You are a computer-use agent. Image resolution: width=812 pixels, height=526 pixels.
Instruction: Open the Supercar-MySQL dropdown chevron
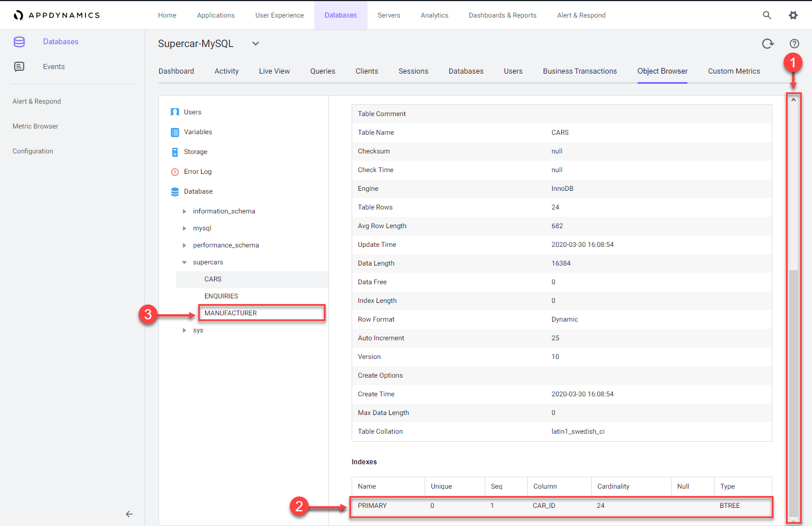[255, 44]
